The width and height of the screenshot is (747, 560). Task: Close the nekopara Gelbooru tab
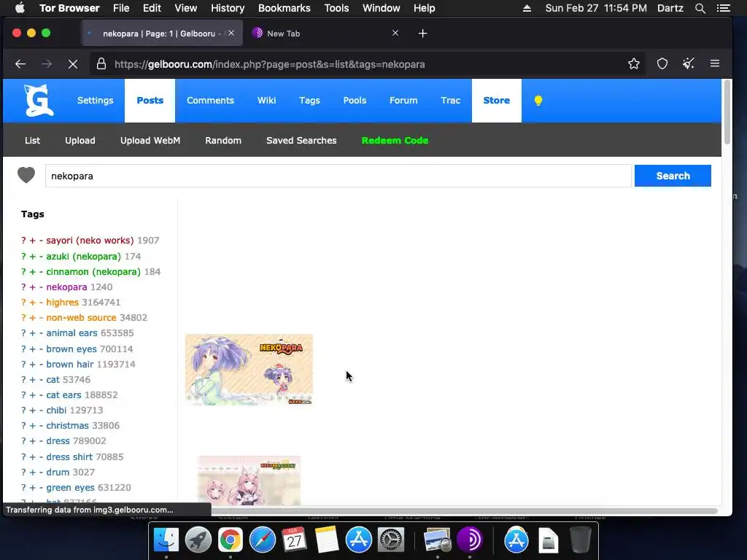(231, 33)
